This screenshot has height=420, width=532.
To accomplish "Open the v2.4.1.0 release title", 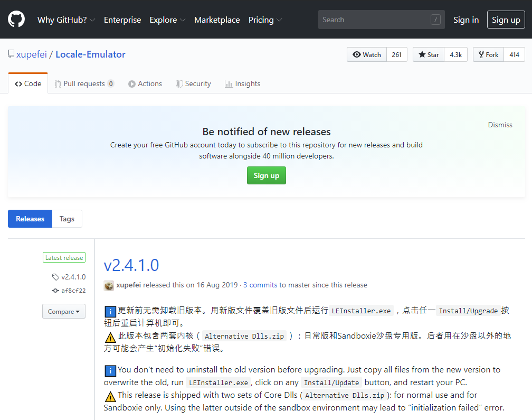I will [131, 265].
